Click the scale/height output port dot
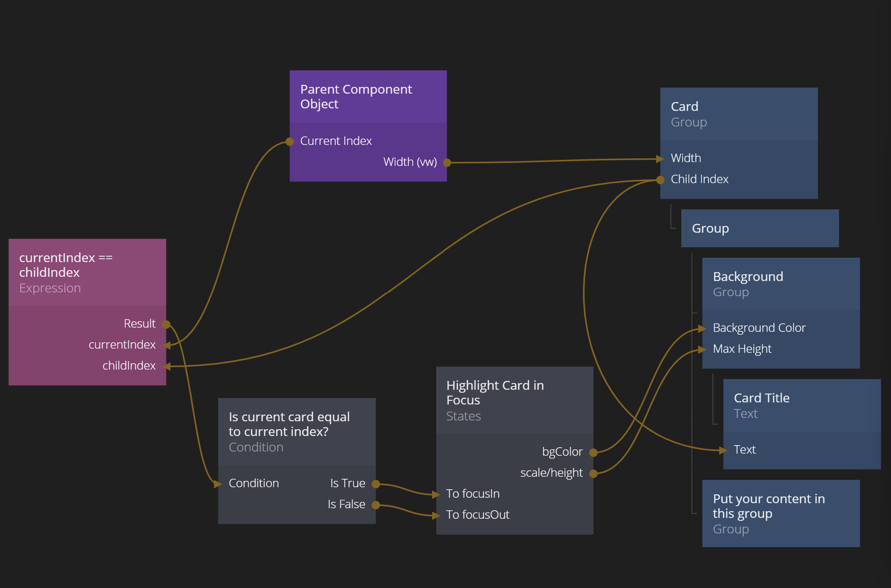Viewport: 891px width, 588px height. [593, 474]
